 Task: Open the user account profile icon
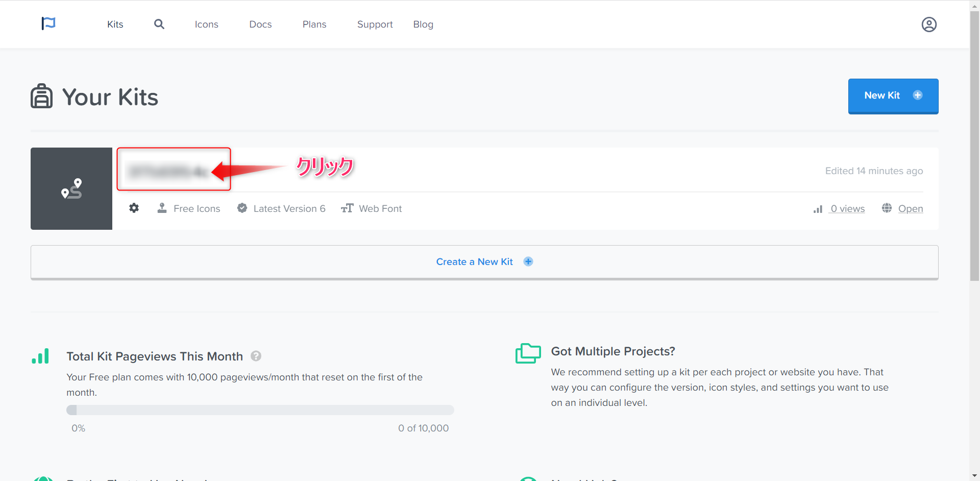point(928,25)
